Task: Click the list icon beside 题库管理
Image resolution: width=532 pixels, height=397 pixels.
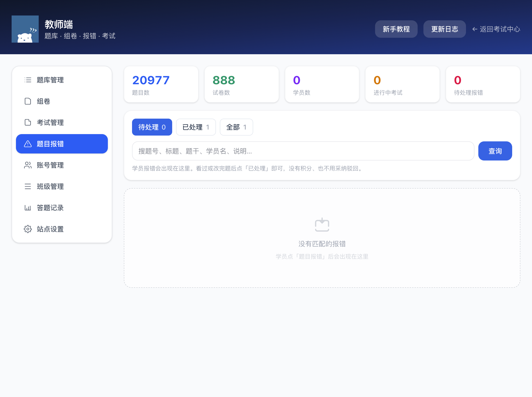Action: coord(28,80)
